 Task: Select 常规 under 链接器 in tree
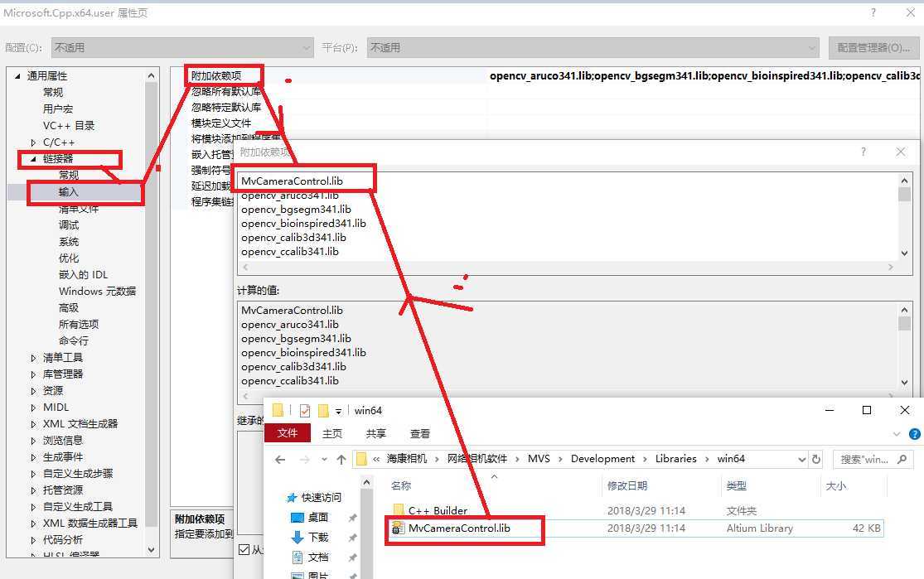coord(68,175)
